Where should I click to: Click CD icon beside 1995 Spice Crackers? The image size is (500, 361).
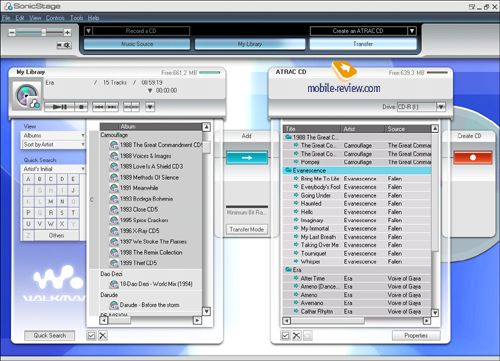point(114,220)
